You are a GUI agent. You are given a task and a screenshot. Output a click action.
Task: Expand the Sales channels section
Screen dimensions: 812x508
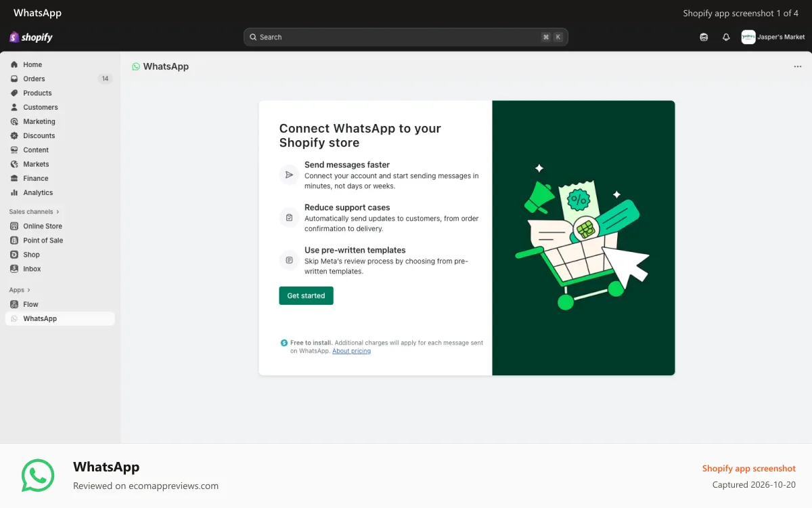(35, 211)
